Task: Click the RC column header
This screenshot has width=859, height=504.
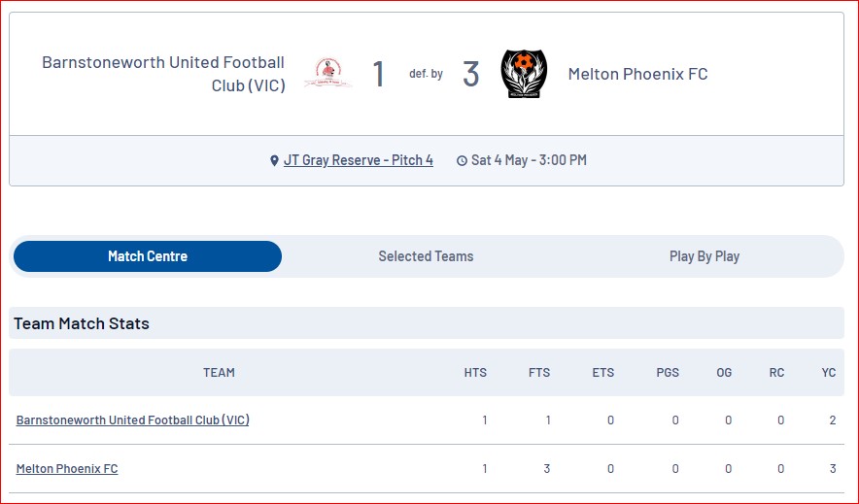Action: pos(776,373)
